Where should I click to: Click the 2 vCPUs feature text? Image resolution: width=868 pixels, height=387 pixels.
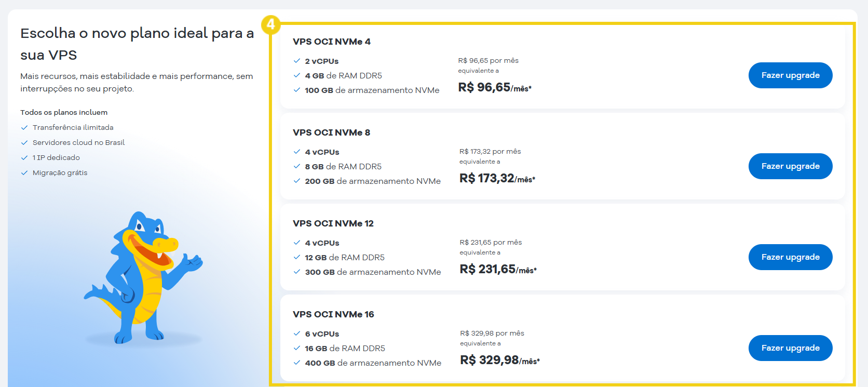[322, 61]
